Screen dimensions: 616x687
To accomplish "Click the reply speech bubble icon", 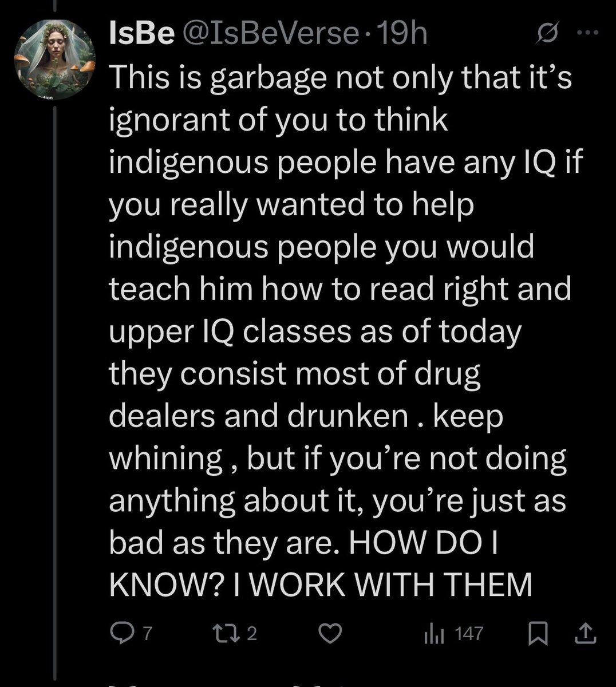I will point(119,633).
